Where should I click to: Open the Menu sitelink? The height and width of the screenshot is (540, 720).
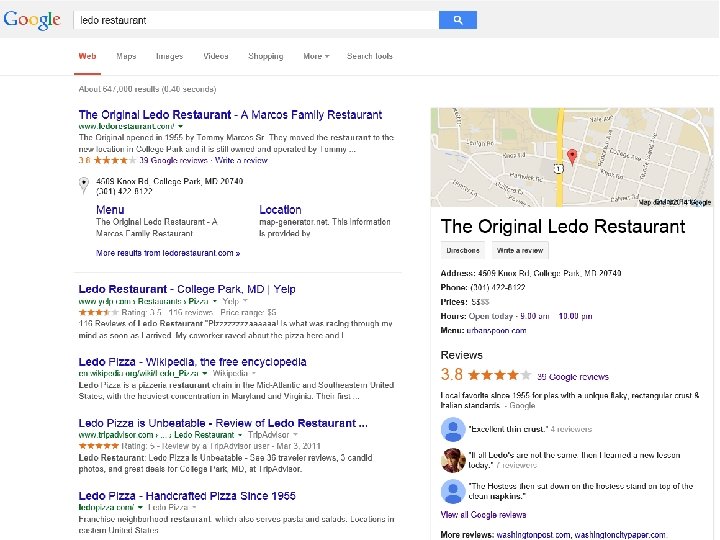point(110,210)
